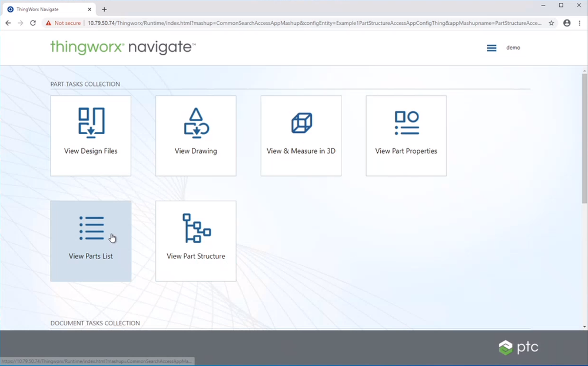
Task: Open Chrome three-dot menu
Action: coord(580,23)
